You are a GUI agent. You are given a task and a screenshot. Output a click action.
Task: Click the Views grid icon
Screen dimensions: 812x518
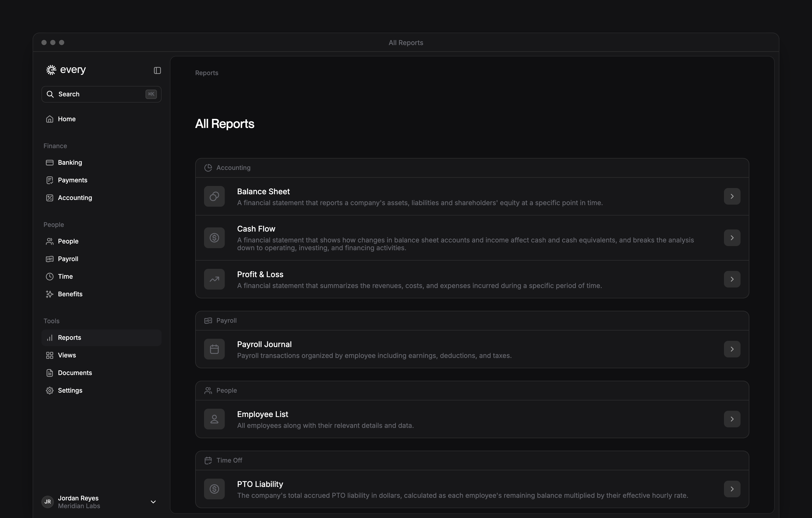coord(49,355)
